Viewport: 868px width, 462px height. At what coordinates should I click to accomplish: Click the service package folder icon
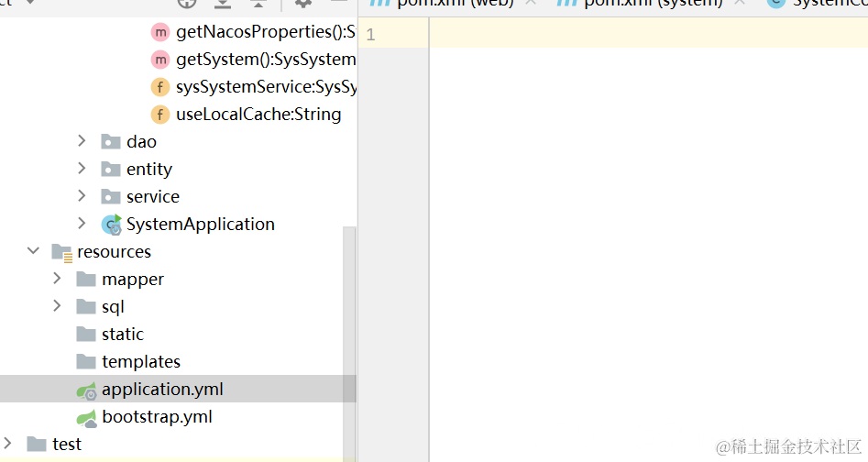click(x=111, y=196)
